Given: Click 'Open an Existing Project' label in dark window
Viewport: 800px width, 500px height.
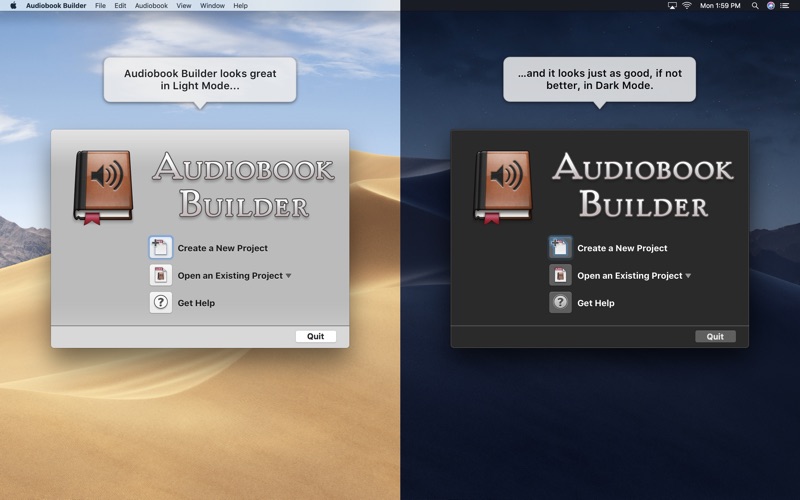Looking at the screenshot, I should [x=630, y=276].
